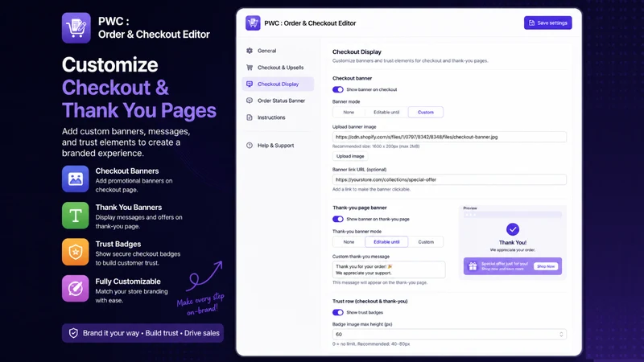Click the Trust Badges shield icon
The height and width of the screenshot is (362, 644).
76,252
